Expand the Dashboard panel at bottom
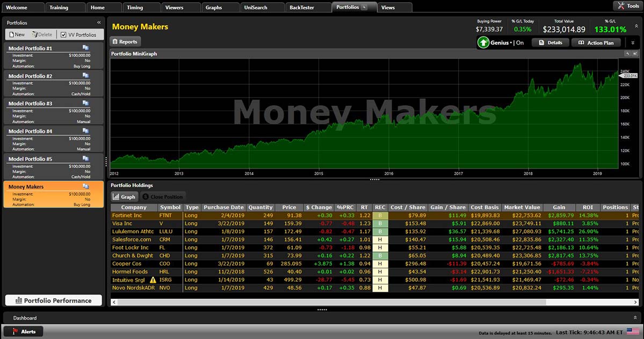 click(635, 318)
